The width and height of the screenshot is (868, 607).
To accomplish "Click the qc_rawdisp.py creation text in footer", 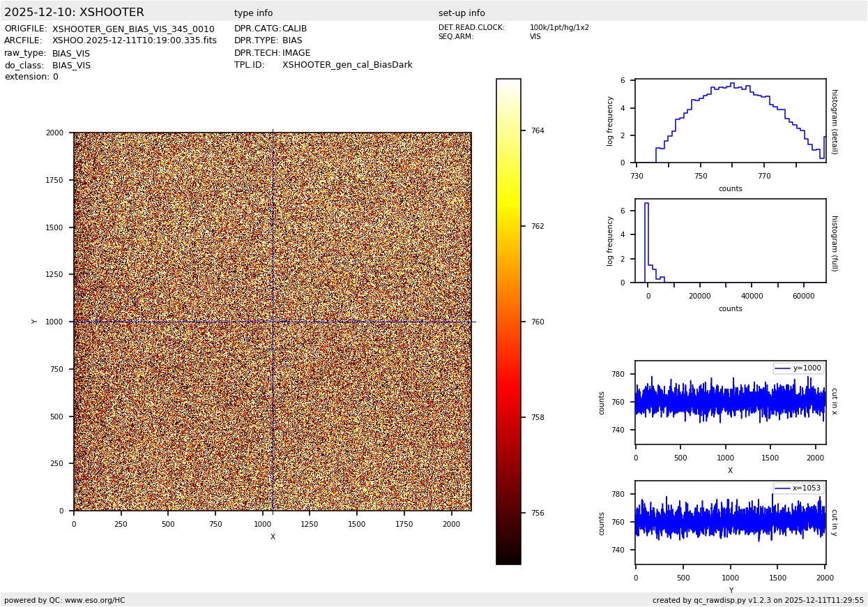I will tap(758, 600).
